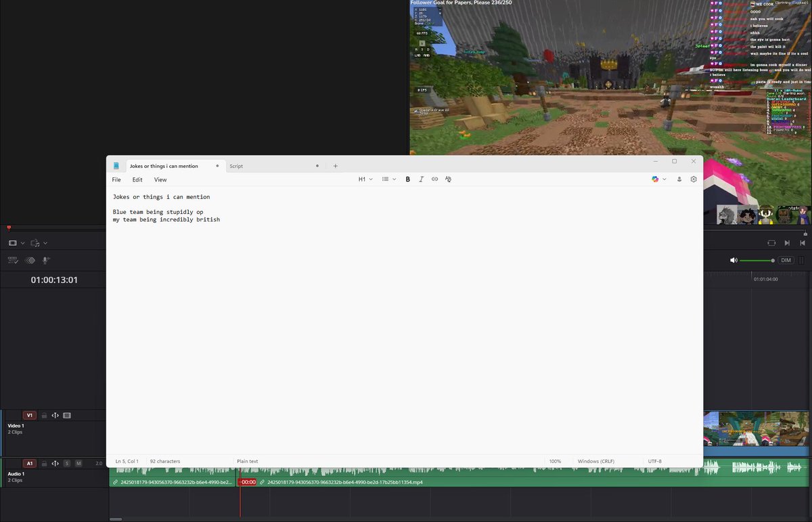Open the Edit menu in Notepad
This screenshot has height=522, width=812.
tap(137, 179)
